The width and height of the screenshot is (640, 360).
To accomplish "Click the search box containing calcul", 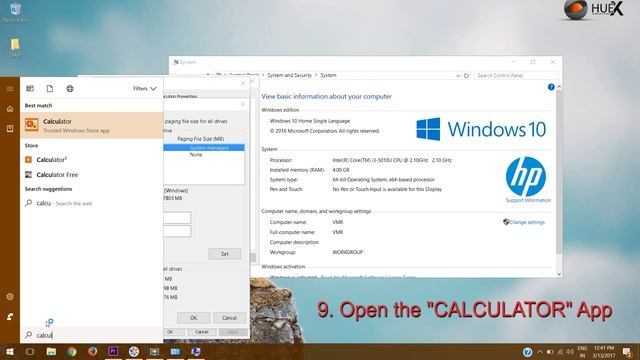I will tap(91, 335).
